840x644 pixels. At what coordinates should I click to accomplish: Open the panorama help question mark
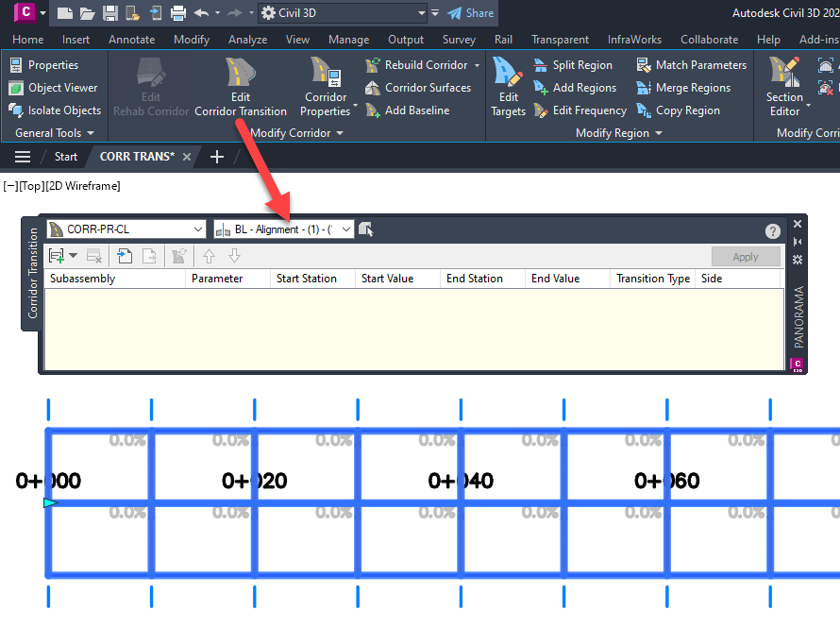point(772,231)
